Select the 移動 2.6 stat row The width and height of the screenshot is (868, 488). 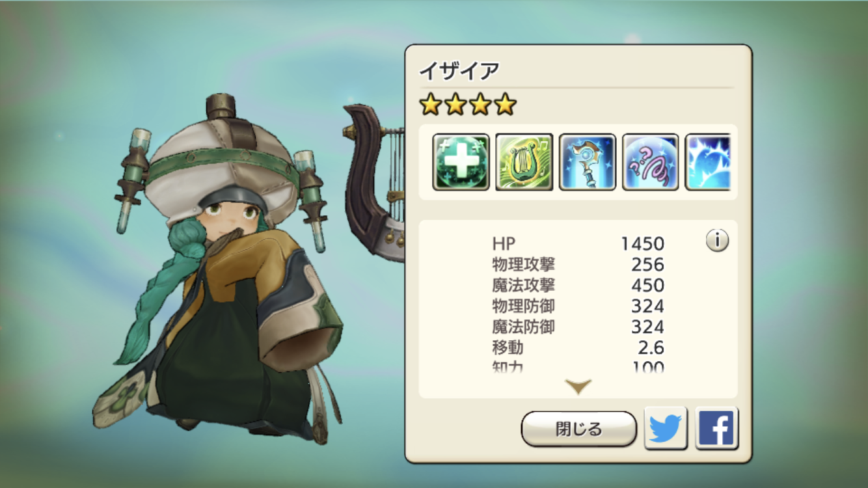tap(578, 347)
